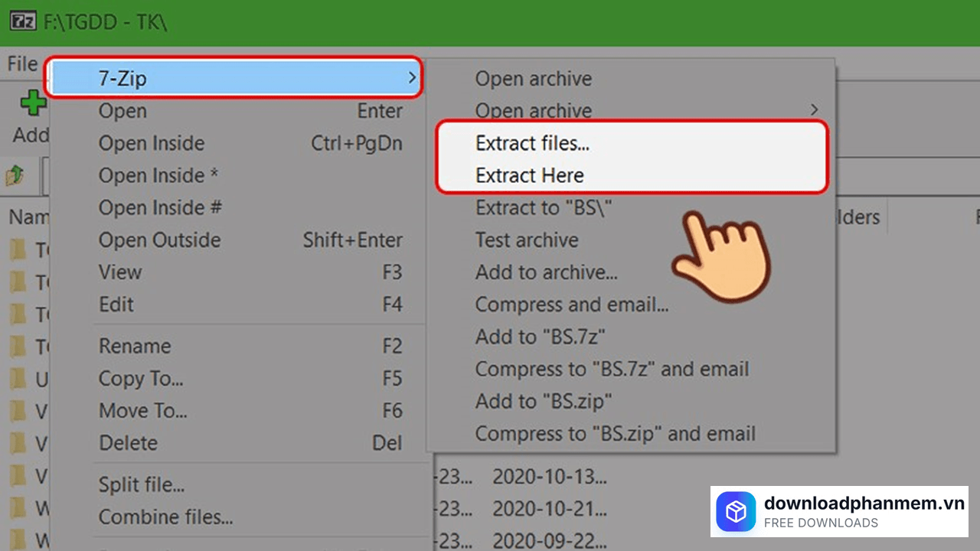Click the first folder icon in the file list
This screenshot has height=551, width=980.
tap(17, 249)
